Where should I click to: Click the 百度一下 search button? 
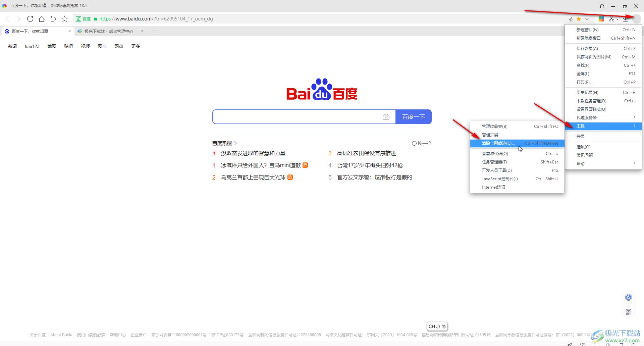414,117
